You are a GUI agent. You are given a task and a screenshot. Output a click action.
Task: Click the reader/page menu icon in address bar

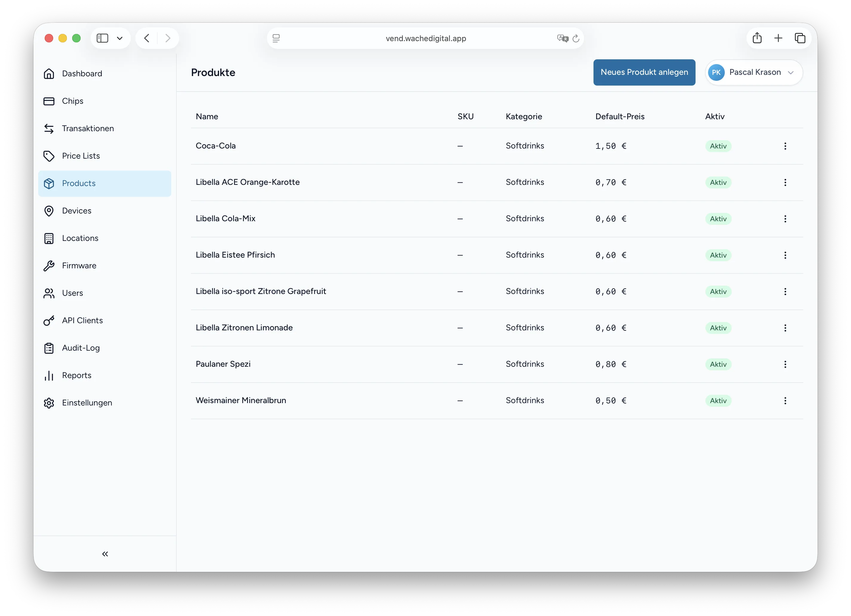tap(276, 38)
